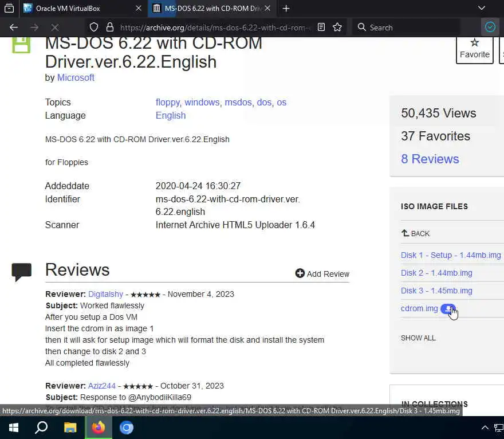Download Disk 2 - 1.44mb.img file
Image resolution: width=504 pixels, height=439 pixels.
436,273
